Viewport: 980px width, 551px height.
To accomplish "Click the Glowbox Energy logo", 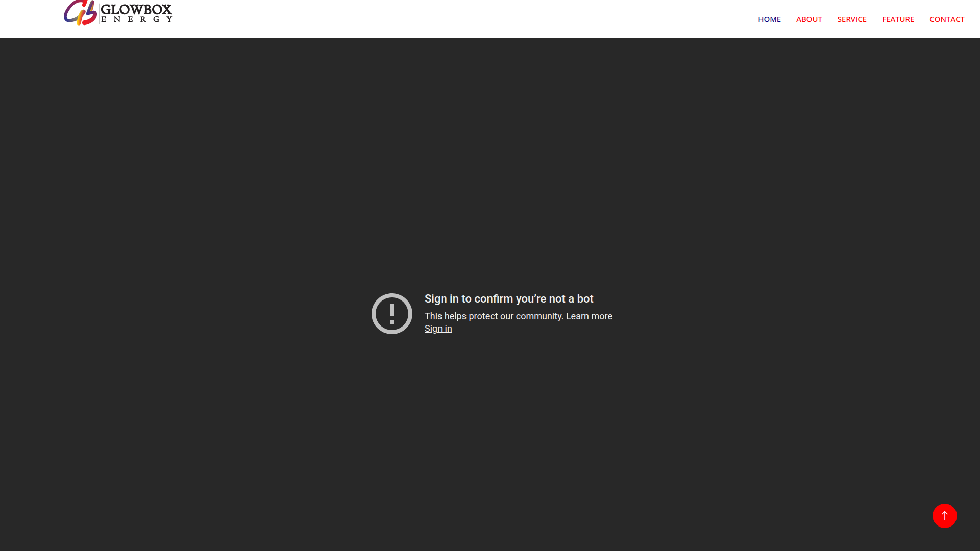I will point(118,13).
